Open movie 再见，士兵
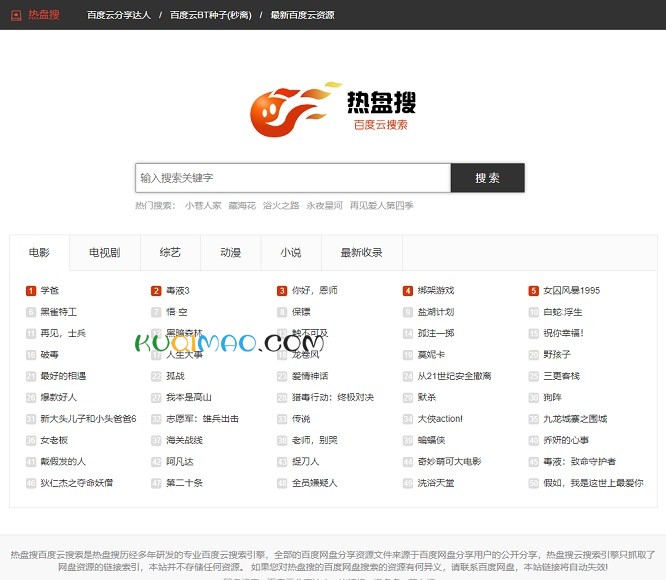Image resolution: width=666 pixels, height=580 pixels. click(x=63, y=334)
